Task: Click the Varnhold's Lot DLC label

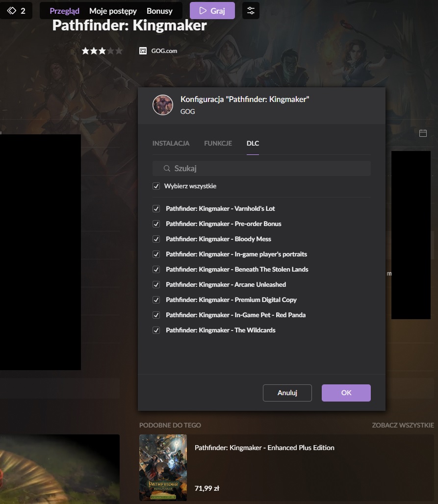Action: pos(220,208)
